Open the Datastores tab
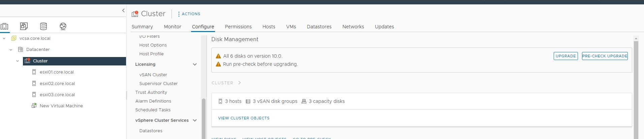 [x=319, y=27]
